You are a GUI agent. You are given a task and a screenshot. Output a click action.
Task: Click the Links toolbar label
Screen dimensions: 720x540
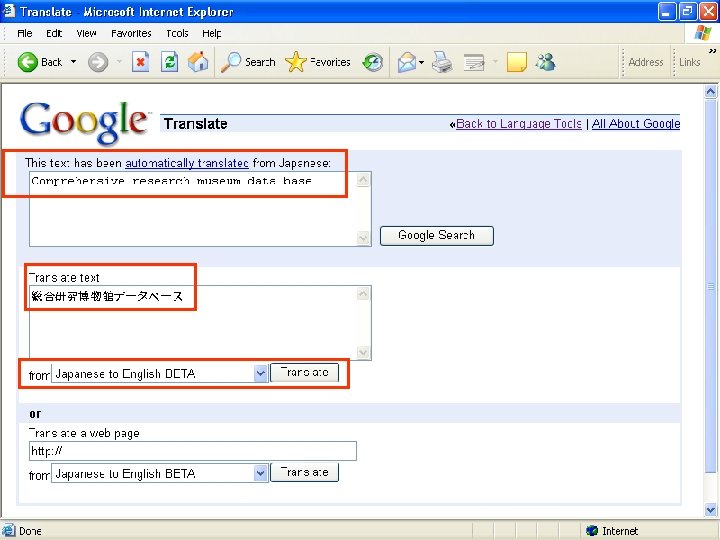pyautogui.click(x=690, y=62)
